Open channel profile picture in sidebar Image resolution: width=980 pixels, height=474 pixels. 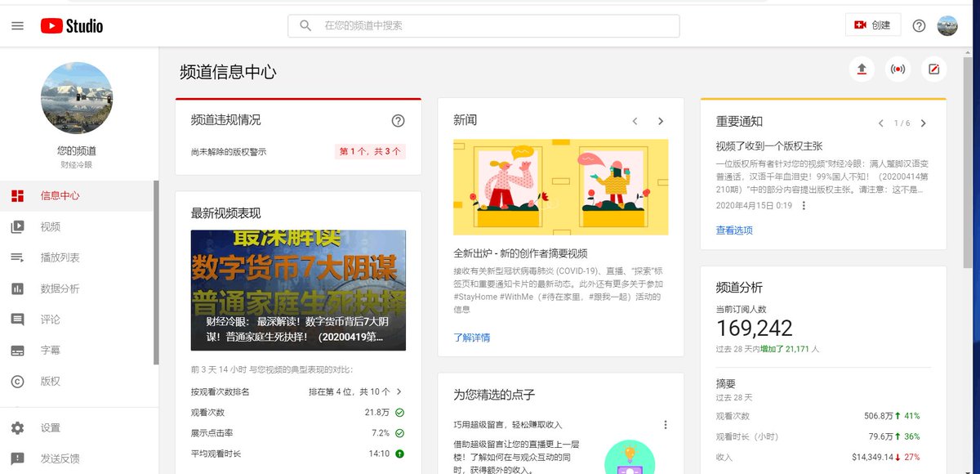point(77,98)
